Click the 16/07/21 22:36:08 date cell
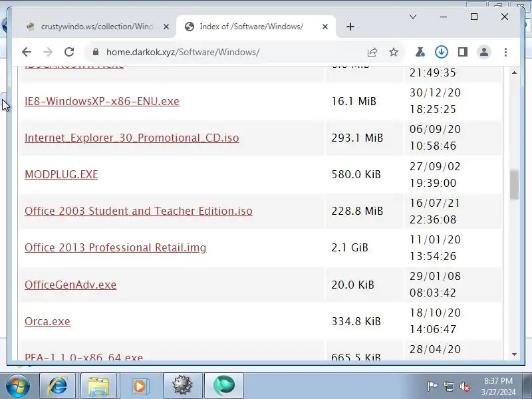532x399 pixels. (453, 211)
